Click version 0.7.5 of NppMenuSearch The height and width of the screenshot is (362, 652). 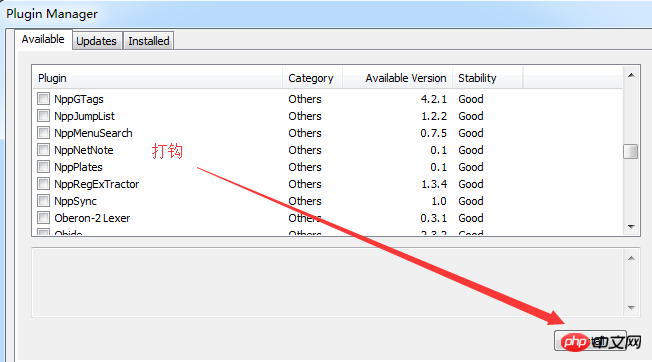click(433, 133)
